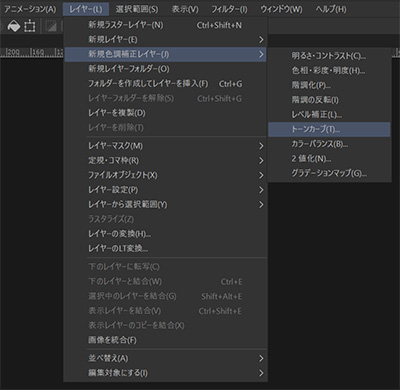Click the Scale/Rotate transform toolbar icon

pos(30,26)
